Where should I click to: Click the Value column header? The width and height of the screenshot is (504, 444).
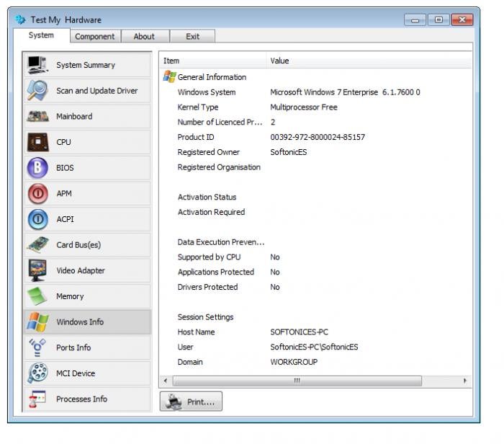click(369, 61)
